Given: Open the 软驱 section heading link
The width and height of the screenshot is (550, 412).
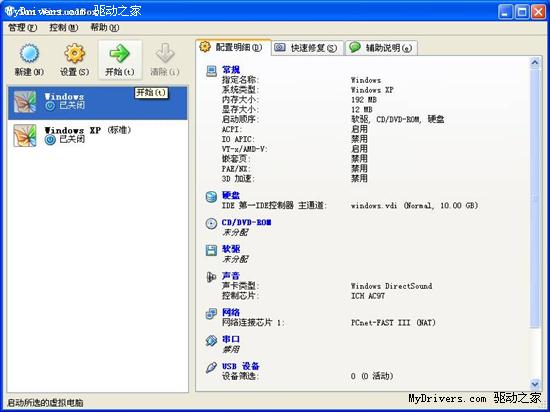Looking at the screenshot, I should point(231,249).
